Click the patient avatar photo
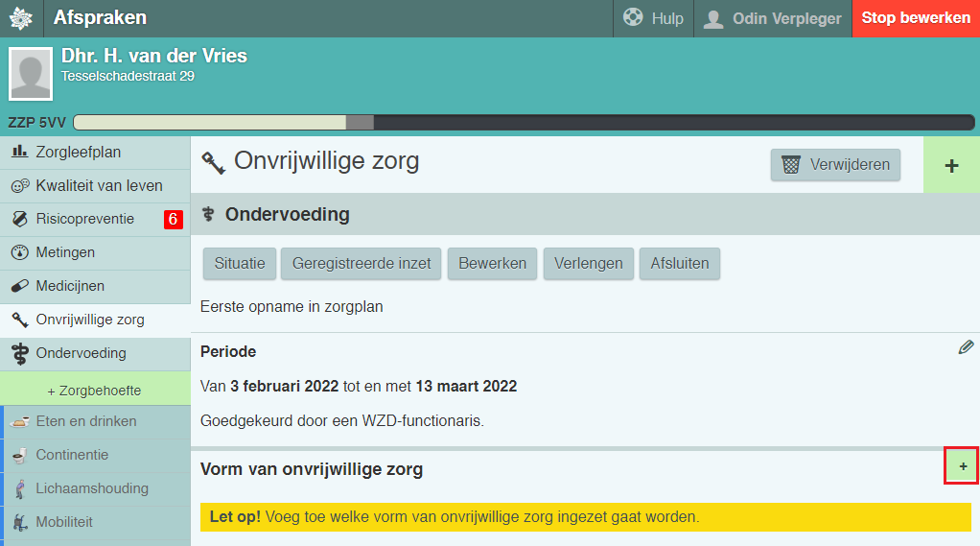This screenshot has width=980, height=546. coord(31,74)
